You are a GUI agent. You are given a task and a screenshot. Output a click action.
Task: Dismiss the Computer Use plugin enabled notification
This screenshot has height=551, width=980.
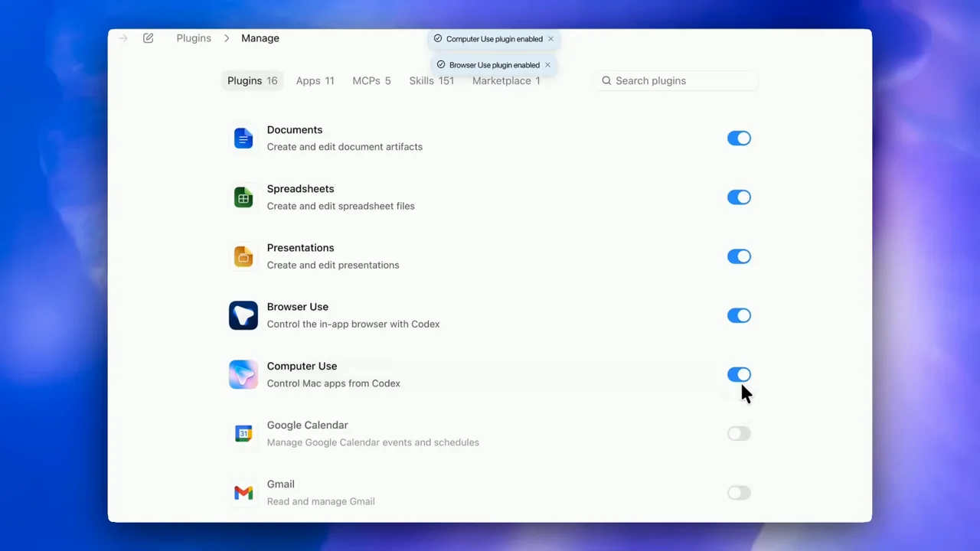click(550, 39)
